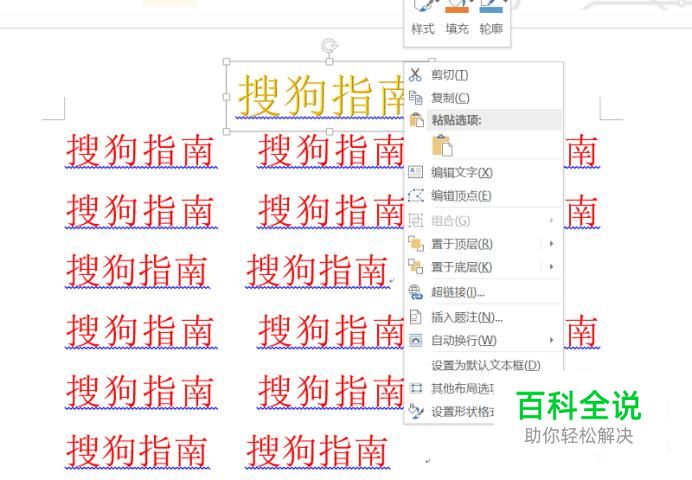Viewport: 692px width, 480px height.
Task: Click the hyperlink globe icon
Action: pyautogui.click(x=415, y=292)
